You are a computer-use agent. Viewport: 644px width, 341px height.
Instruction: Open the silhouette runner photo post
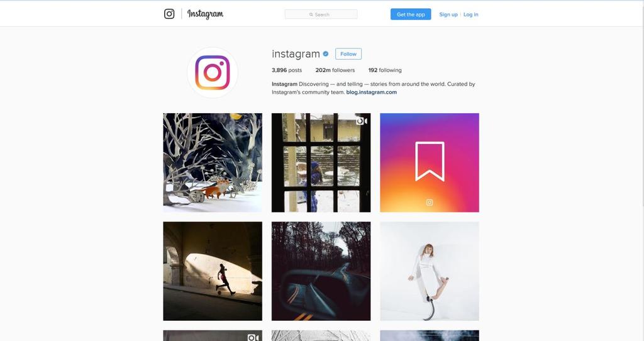213,271
